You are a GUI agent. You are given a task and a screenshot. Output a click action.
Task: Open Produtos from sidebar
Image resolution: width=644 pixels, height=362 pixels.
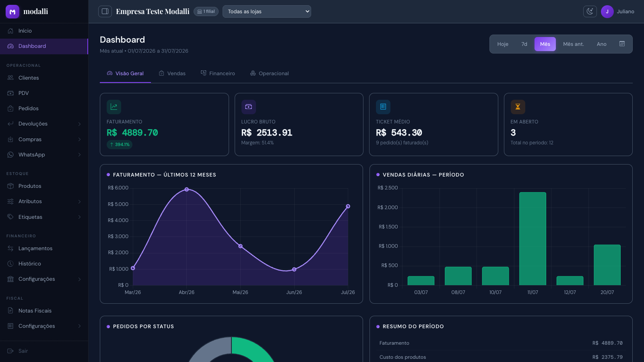click(x=44, y=186)
